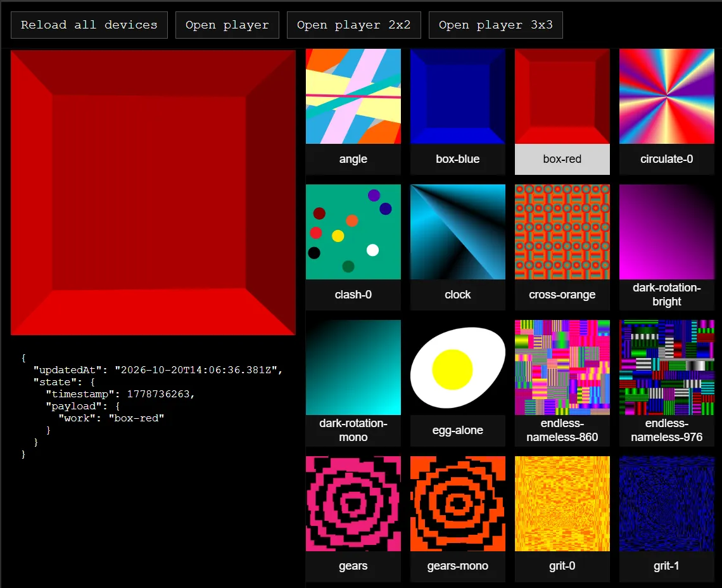Select the angle artwork thumbnail

[x=353, y=96]
